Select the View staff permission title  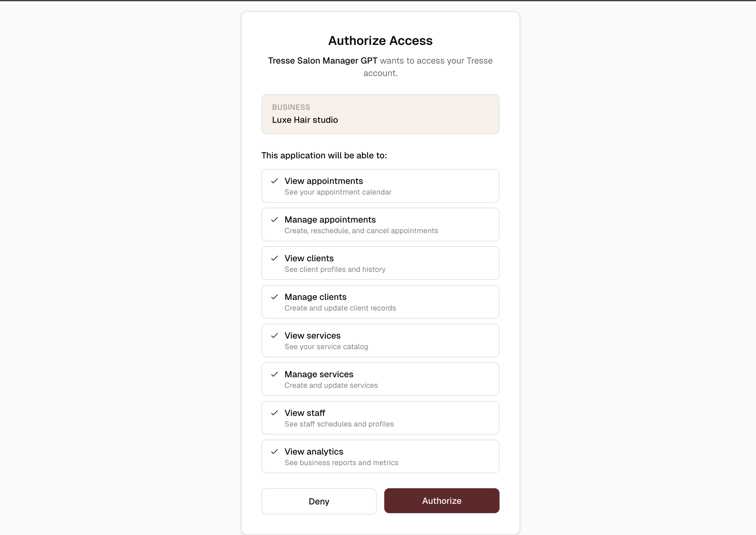(304, 413)
